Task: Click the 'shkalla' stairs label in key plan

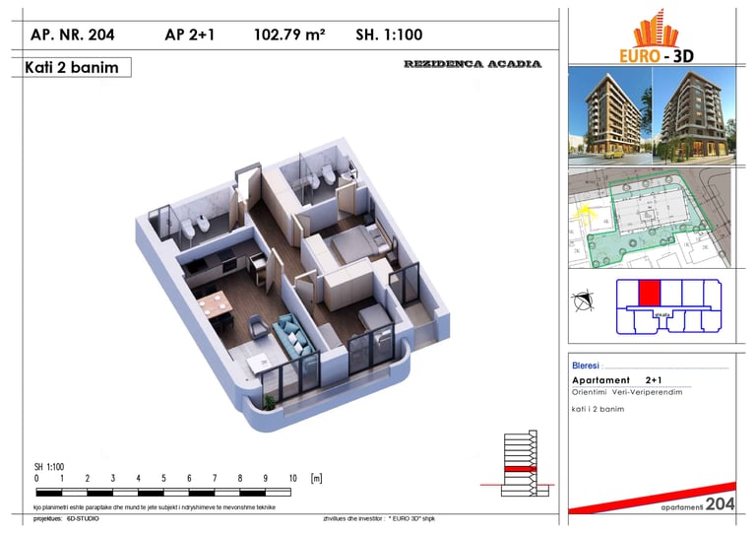Action: tap(662, 314)
